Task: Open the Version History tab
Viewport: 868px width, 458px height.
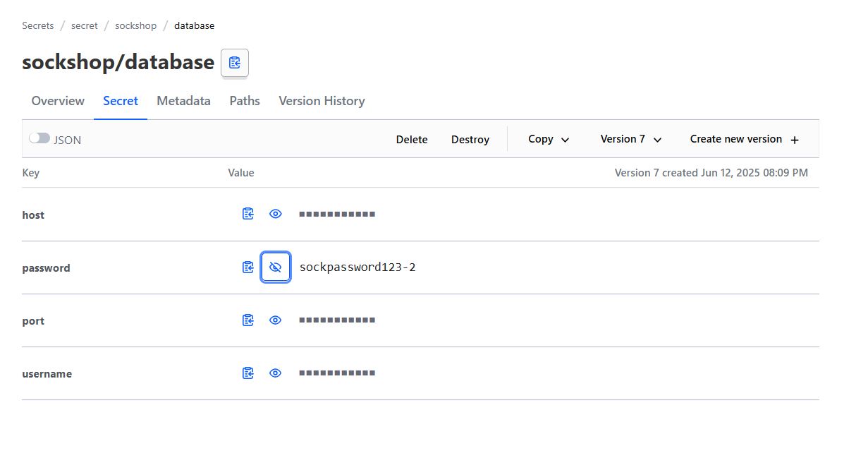Action: [322, 101]
